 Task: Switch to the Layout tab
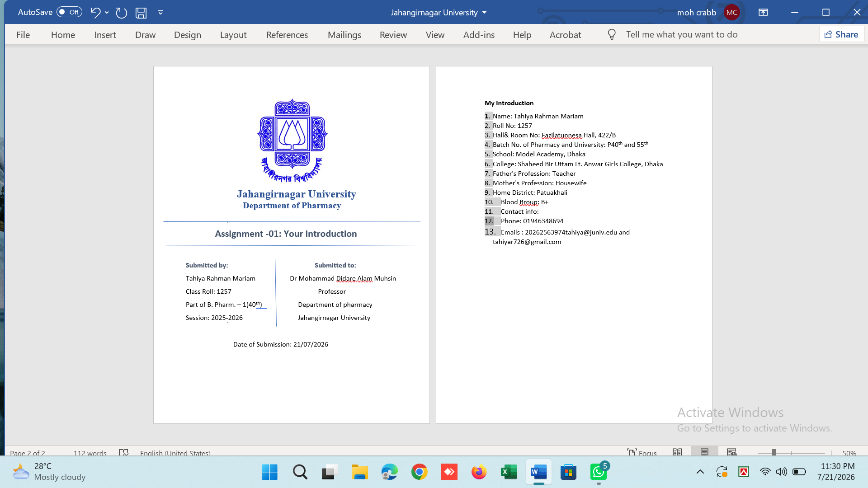233,35
